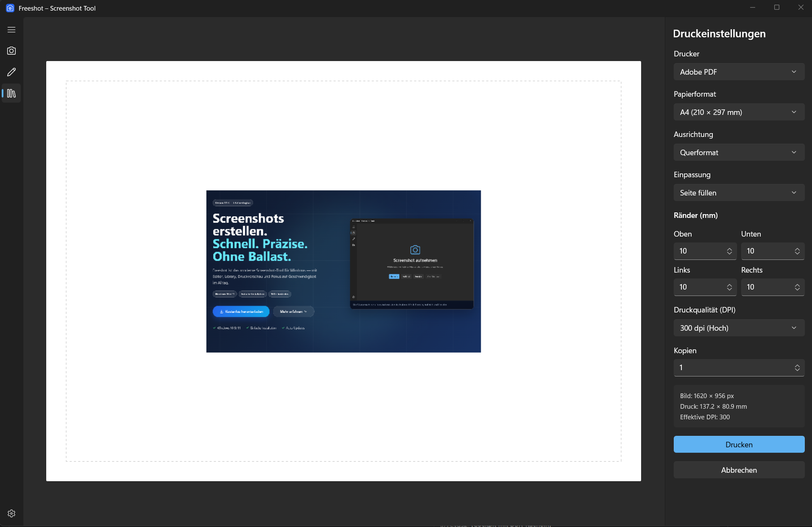
Task: Open settings gear at sidebar bottom
Action: 11,513
